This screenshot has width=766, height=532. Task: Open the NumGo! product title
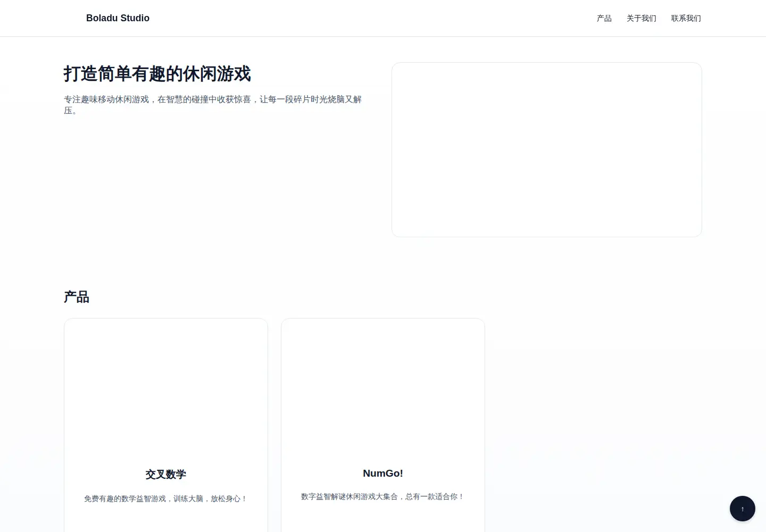(383, 473)
